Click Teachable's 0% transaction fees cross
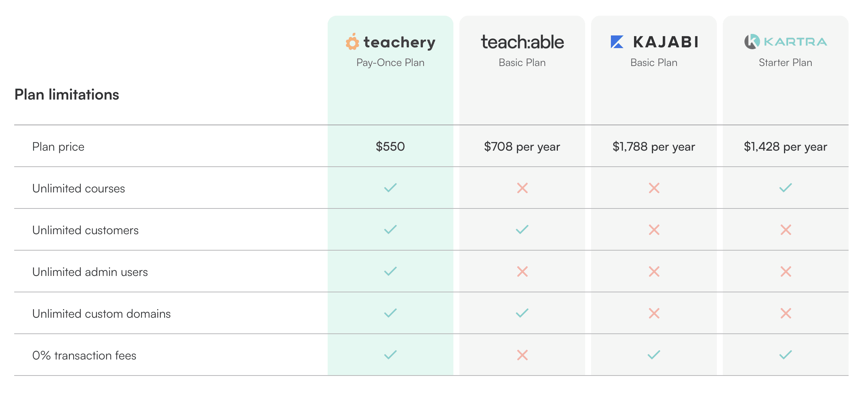The width and height of the screenshot is (868, 402). click(x=522, y=355)
